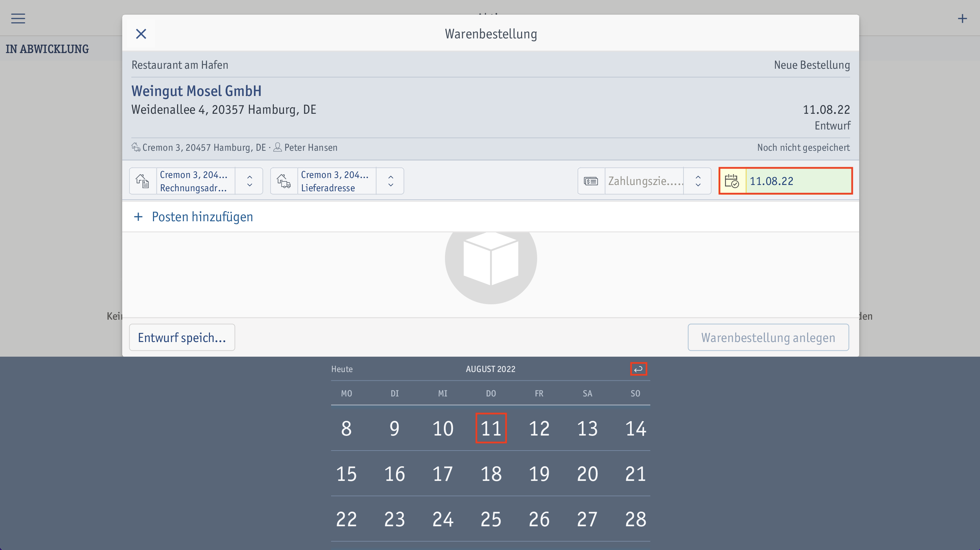This screenshot has width=980, height=550.
Task: Click the AUGUST 2022 month header
Action: tap(490, 369)
